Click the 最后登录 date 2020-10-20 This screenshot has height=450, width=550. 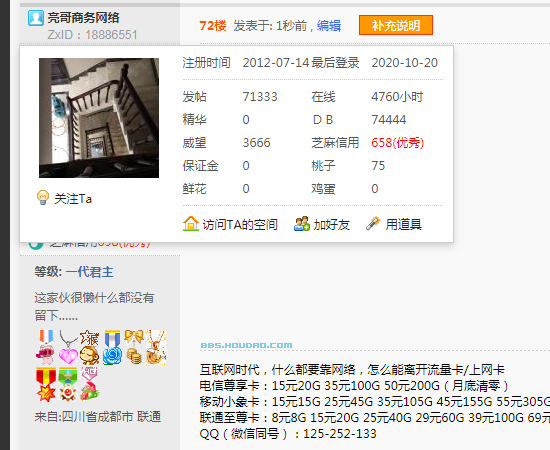coord(404,63)
